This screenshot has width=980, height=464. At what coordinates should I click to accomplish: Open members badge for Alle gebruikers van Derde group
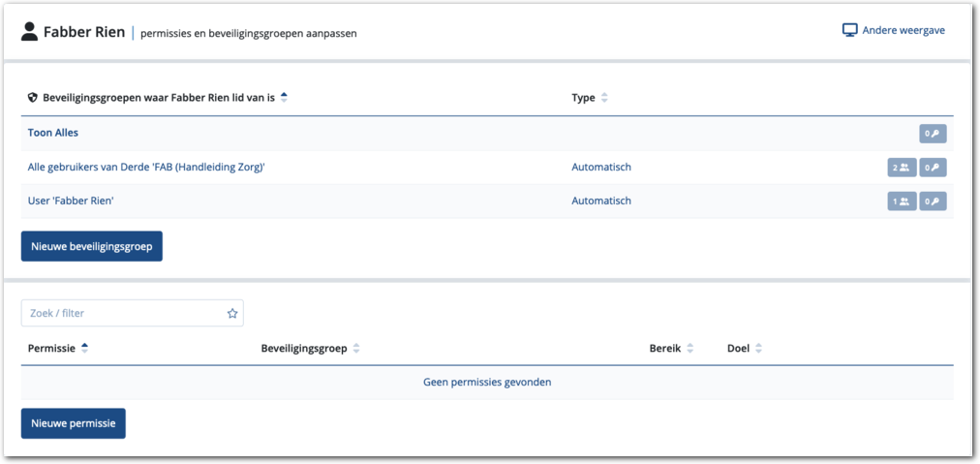click(901, 168)
